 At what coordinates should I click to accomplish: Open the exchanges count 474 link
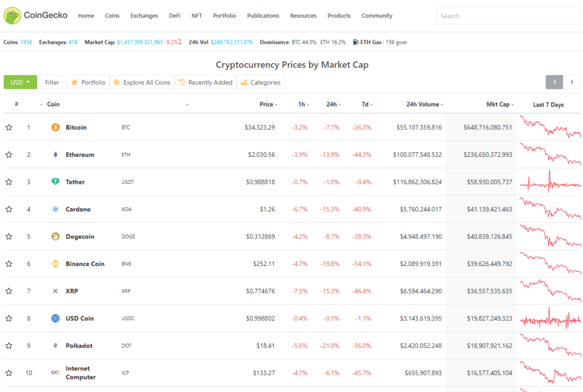click(x=73, y=43)
